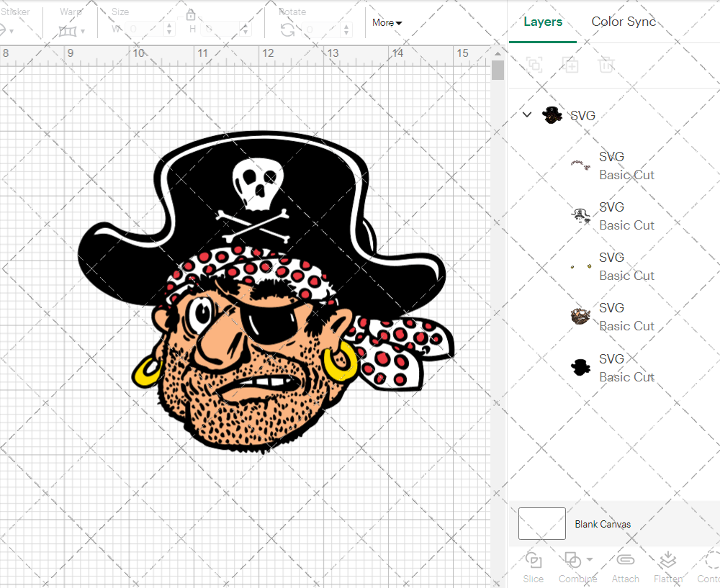
Task: Click the yellow earring on the left
Action: (147, 371)
